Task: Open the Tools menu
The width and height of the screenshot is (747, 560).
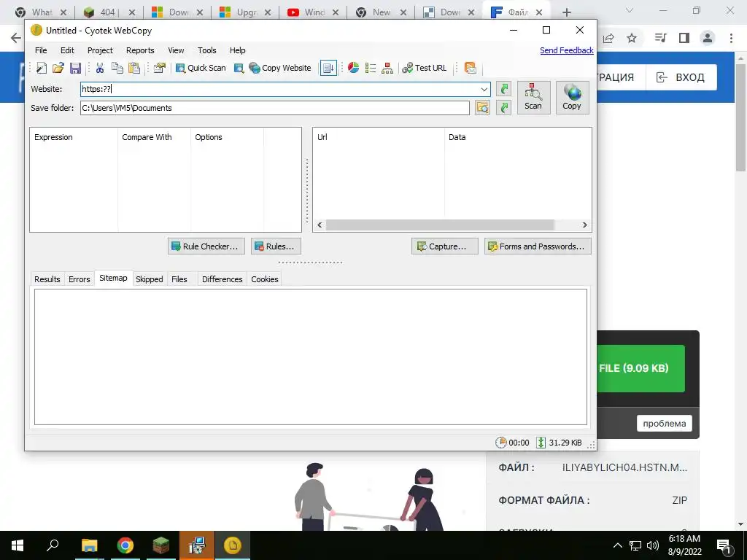Action: tap(206, 50)
